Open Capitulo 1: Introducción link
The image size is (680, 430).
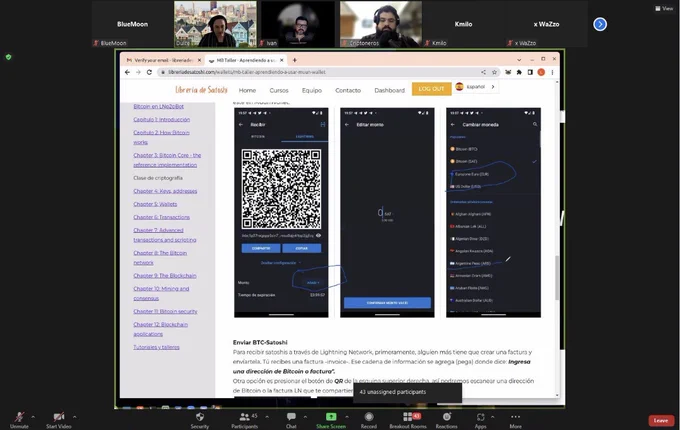pos(161,119)
